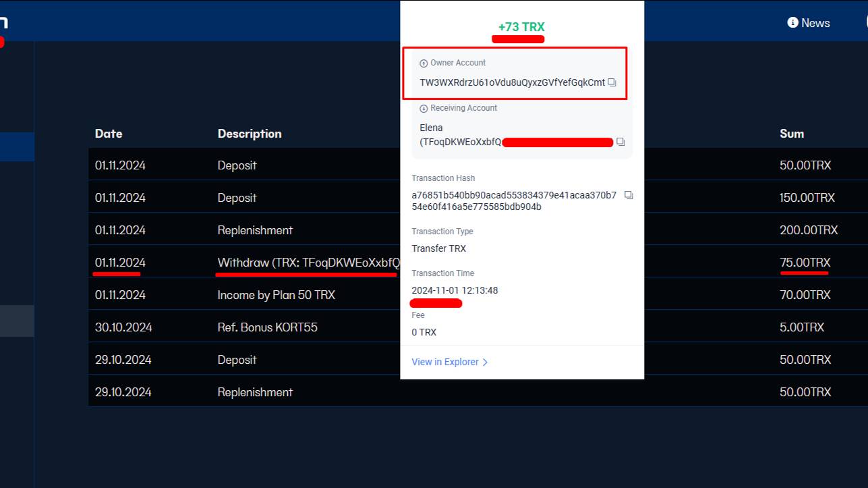Click the 30.10.2024 date cell
The height and width of the screenshot is (488, 868).
pyautogui.click(x=123, y=327)
